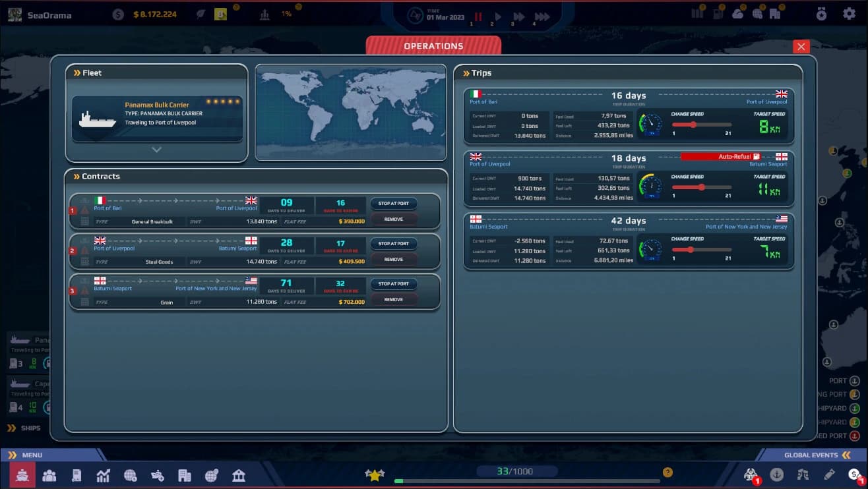The image size is (868, 489).
Task: Enable Stop at Port for the Grain contract
Action: (394, 283)
